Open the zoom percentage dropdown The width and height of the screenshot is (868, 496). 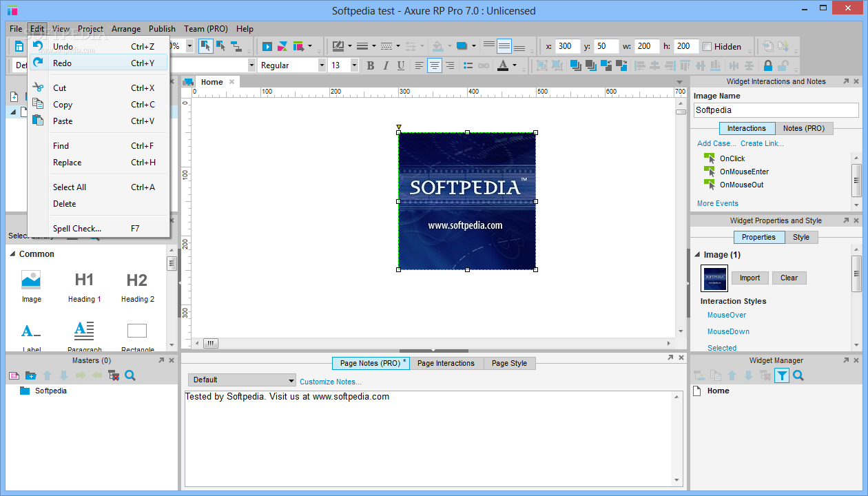point(190,46)
